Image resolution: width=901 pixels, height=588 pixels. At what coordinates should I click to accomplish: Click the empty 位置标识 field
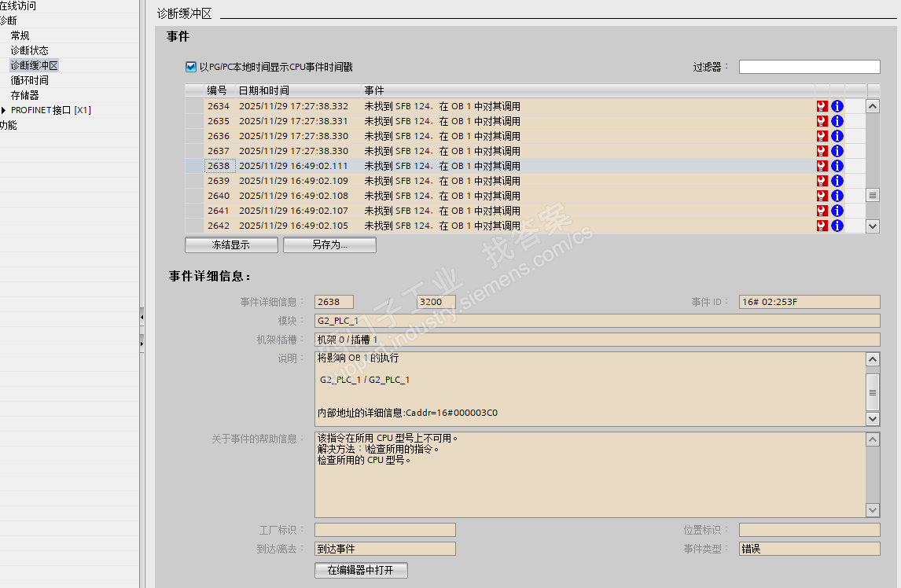[809, 530]
